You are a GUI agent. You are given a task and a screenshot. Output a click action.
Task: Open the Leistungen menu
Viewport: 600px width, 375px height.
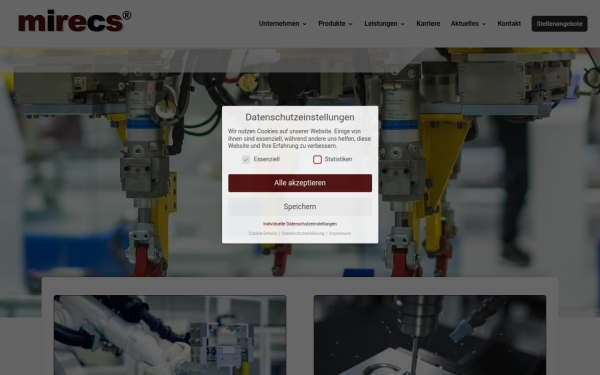pyautogui.click(x=381, y=24)
